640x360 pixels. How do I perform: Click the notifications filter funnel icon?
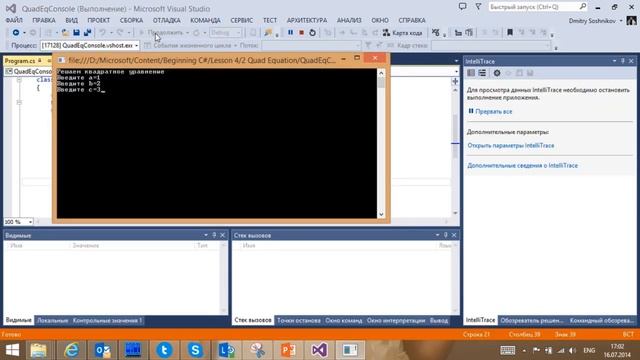[x=478, y=7]
